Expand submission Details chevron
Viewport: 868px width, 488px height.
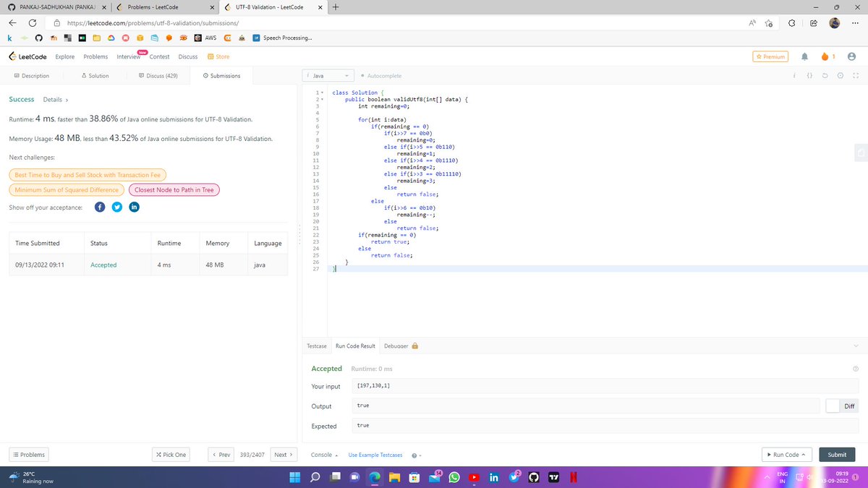tap(67, 100)
